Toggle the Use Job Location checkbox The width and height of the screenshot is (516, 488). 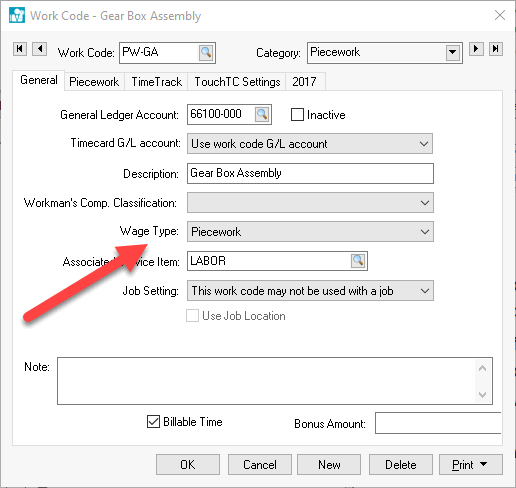point(192,316)
